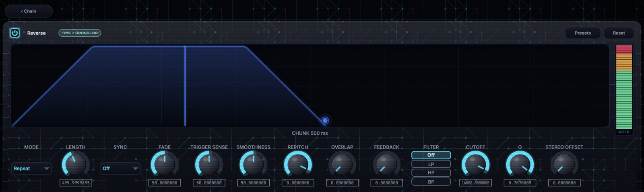This screenshot has width=644, height=192.
Task: Click the Time / Granular category tag
Action: point(80,33)
